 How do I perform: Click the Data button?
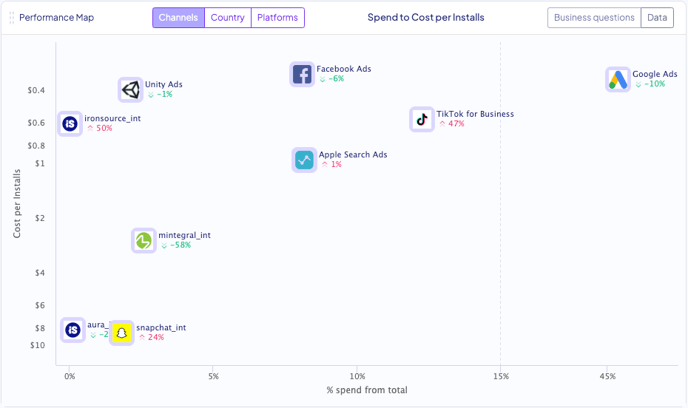pyautogui.click(x=657, y=18)
